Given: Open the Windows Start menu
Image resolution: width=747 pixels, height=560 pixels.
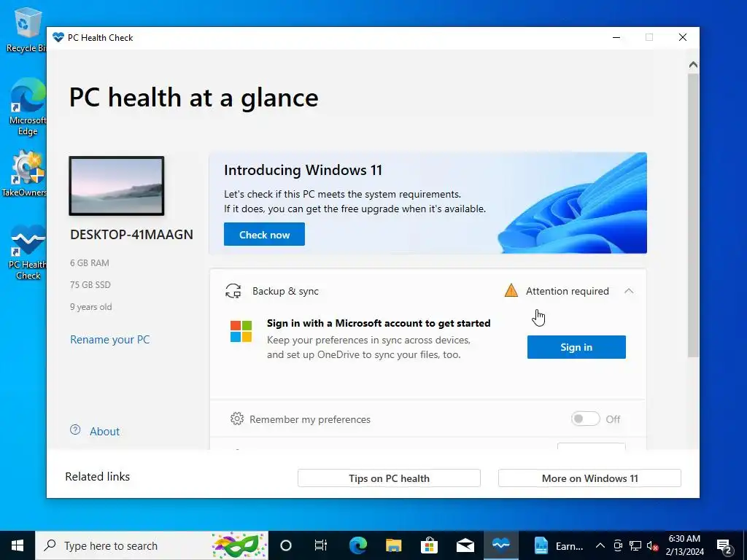Looking at the screenshot, I should coord(18,545).
